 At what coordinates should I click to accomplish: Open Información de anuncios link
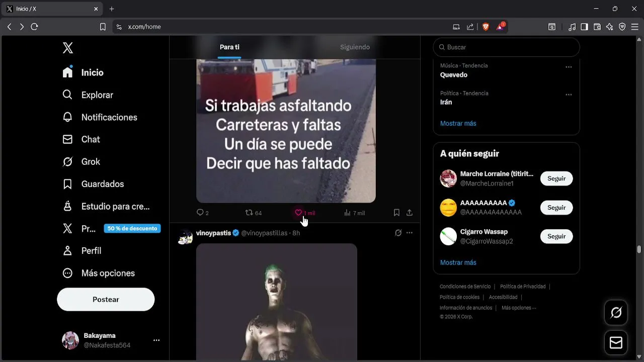(466, 308)
